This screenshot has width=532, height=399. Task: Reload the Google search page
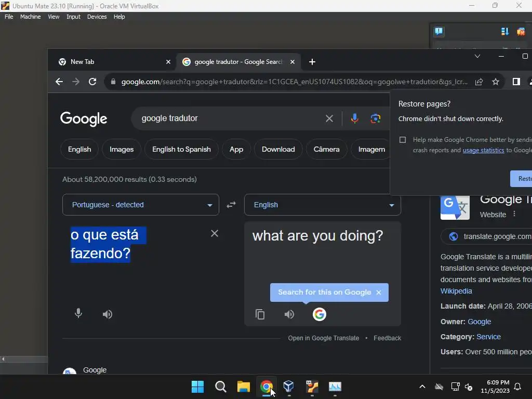pos(92,82)
